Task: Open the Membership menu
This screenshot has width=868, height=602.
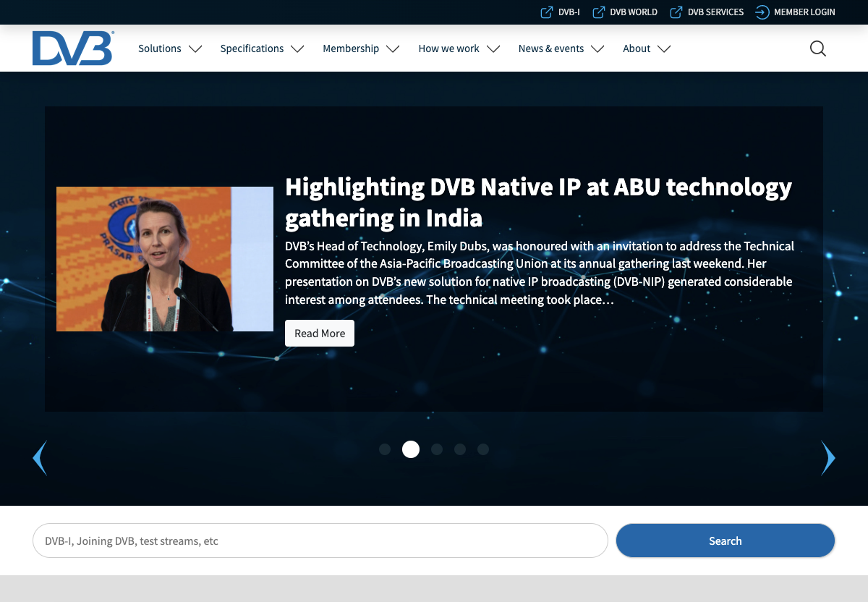Action: (x=361, y=48)
